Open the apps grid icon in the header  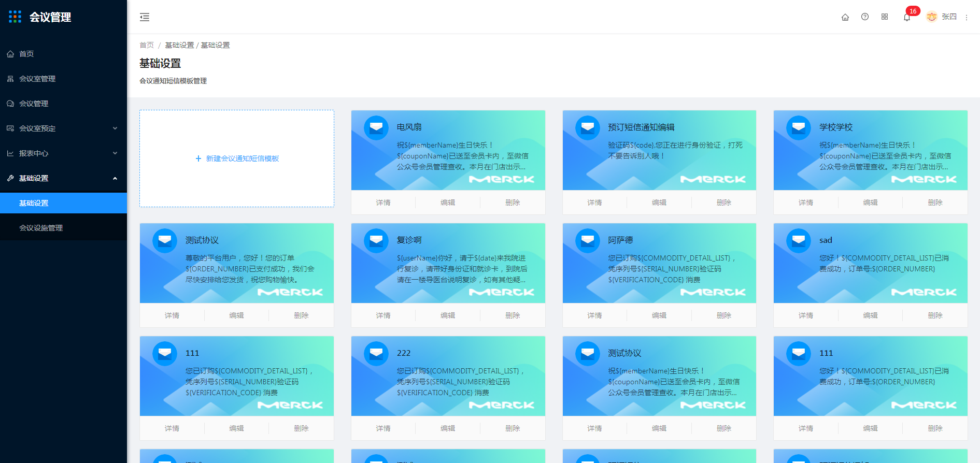click(885, 17)
